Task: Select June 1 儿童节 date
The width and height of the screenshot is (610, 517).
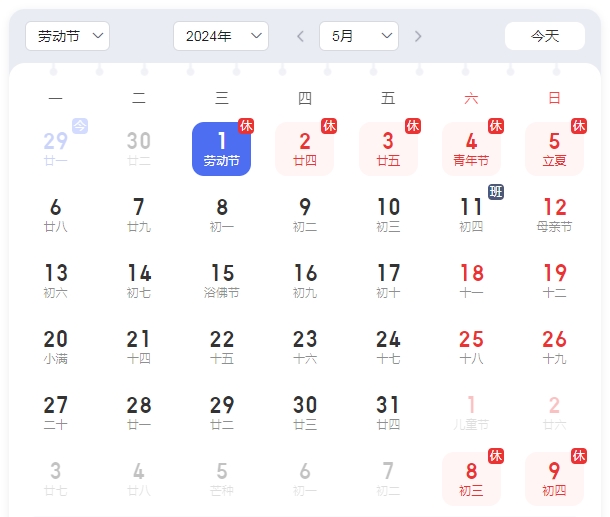Action: point(471,413)
